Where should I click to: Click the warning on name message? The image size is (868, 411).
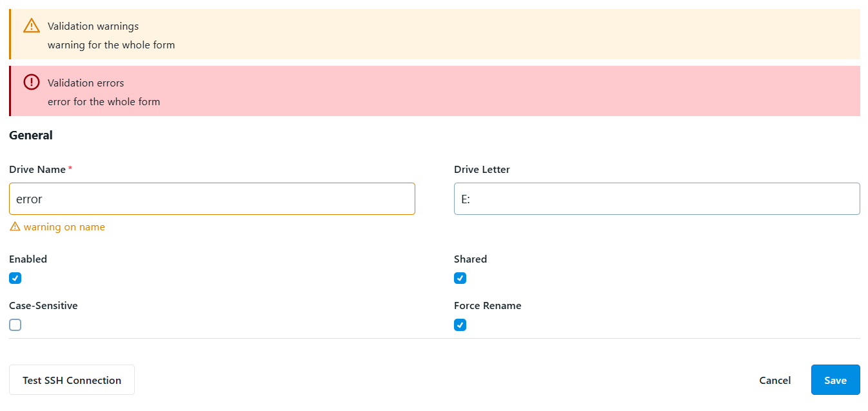click(x=63, y=226)
